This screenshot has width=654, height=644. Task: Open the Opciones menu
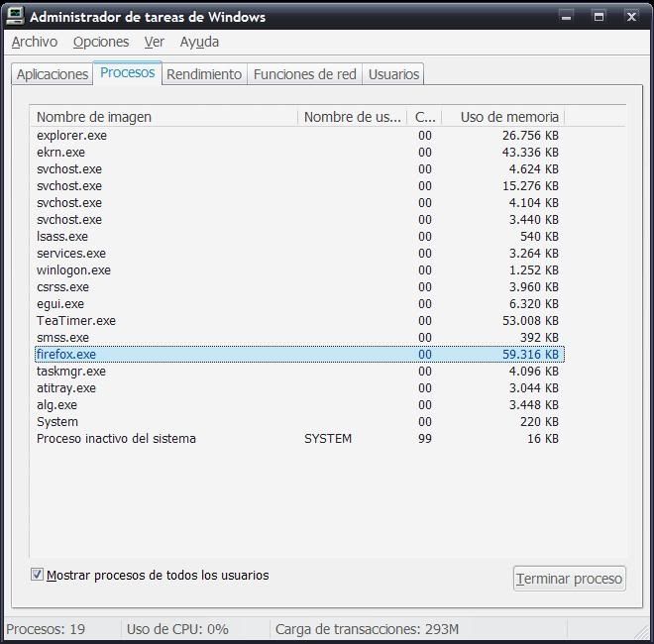click(101, 43)
